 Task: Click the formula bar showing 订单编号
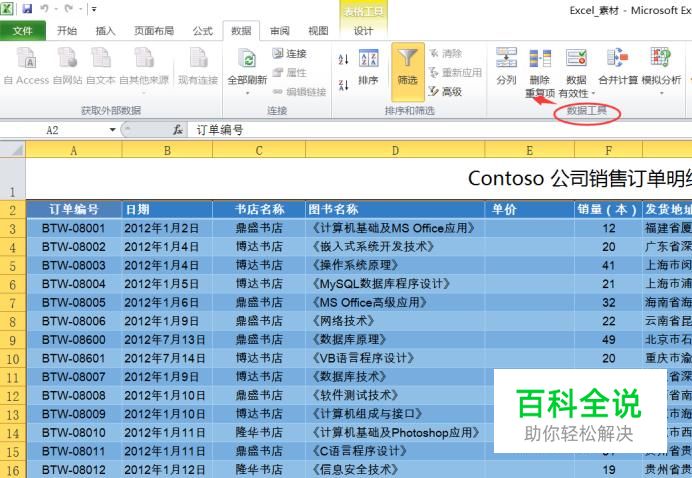coord(440,130)
